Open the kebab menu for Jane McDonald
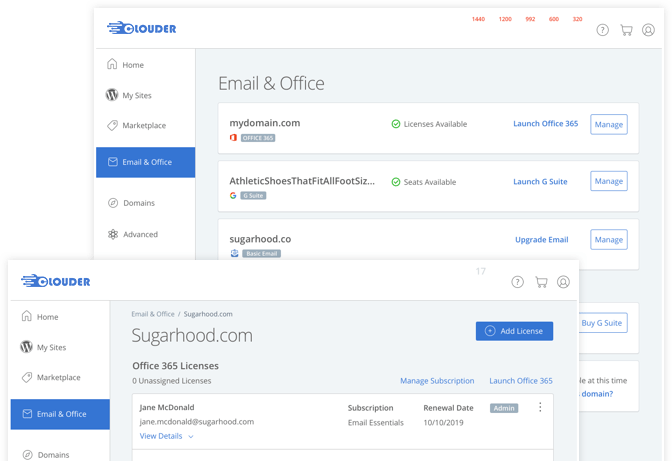This screenshot has height=461, width=672. [x=540, y=407]
